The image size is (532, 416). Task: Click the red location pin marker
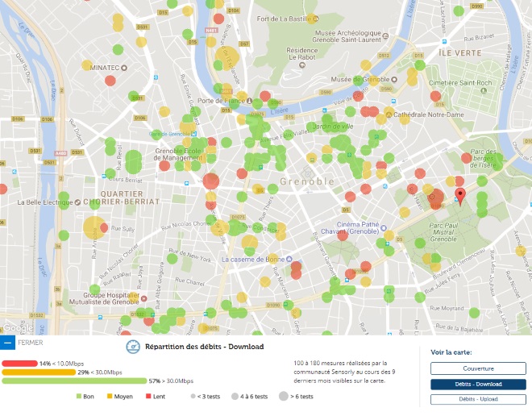click(x=460, y=197)
